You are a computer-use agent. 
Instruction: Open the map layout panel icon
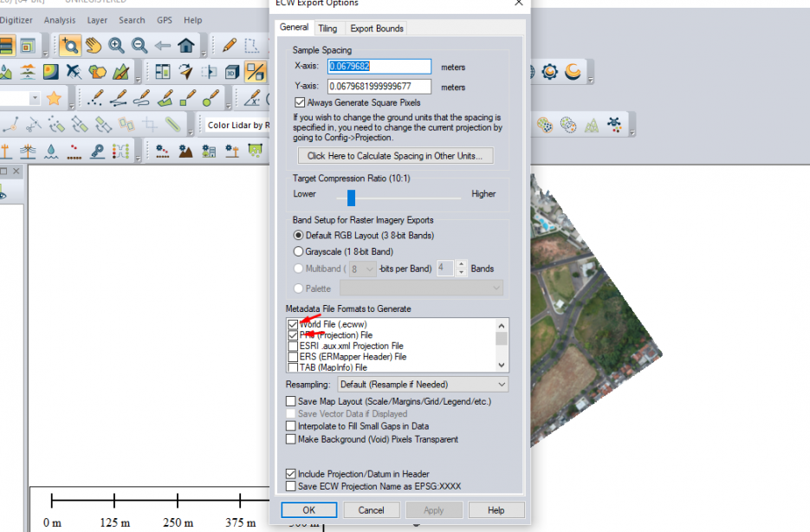163,72
